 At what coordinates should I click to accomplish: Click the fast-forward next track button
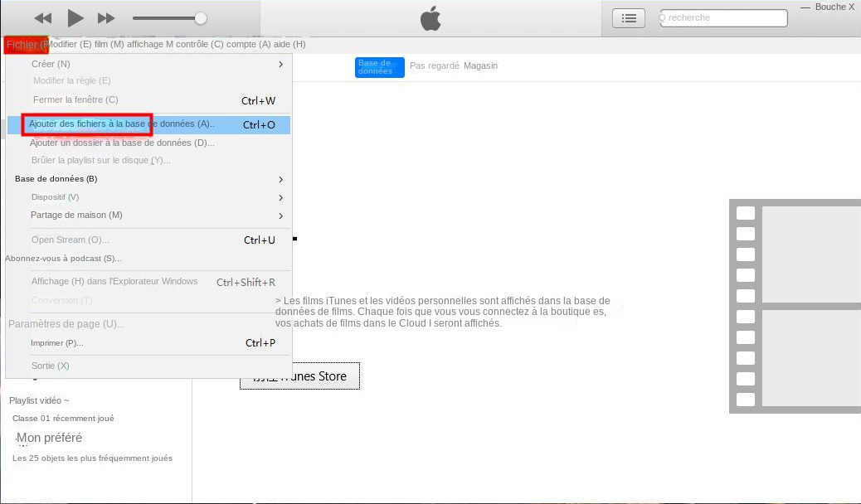(x=106, y=18)
